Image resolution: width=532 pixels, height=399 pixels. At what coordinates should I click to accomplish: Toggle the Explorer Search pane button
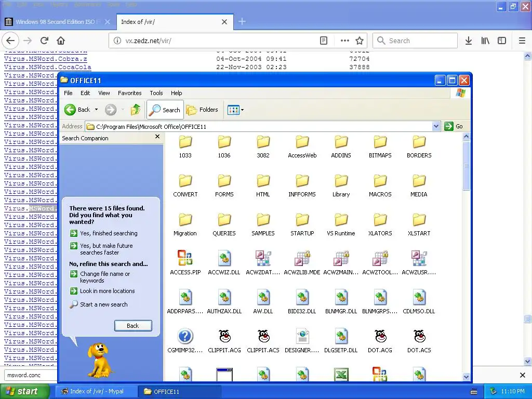[x=165, y=110]
